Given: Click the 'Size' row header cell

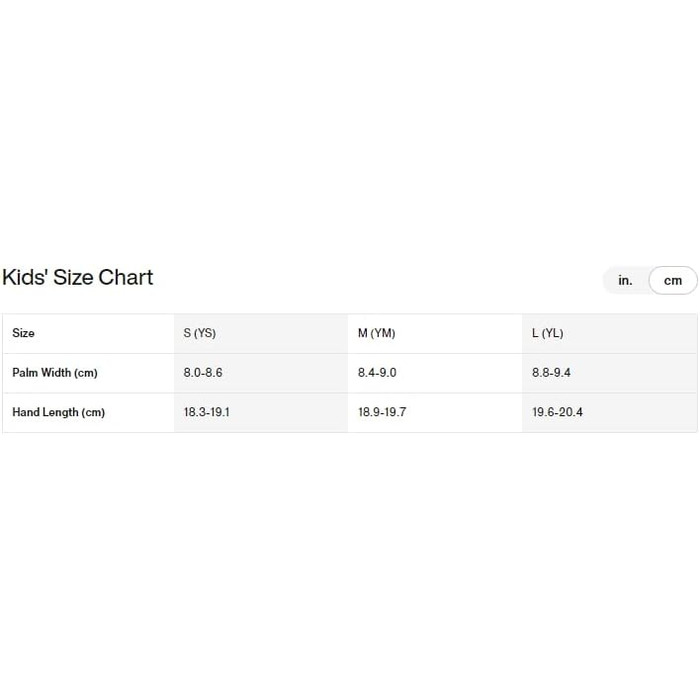Looking at the screenshot, I should click(23, 333).
